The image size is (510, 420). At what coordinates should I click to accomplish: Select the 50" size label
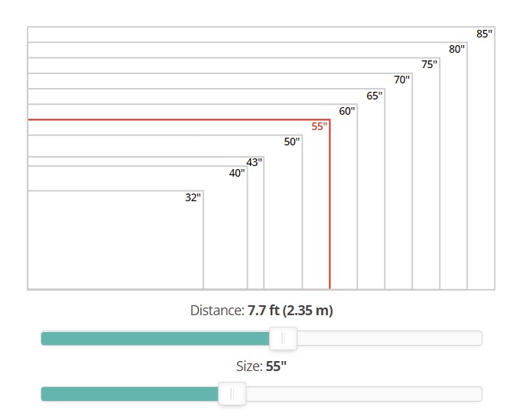(x=292, y=142)
